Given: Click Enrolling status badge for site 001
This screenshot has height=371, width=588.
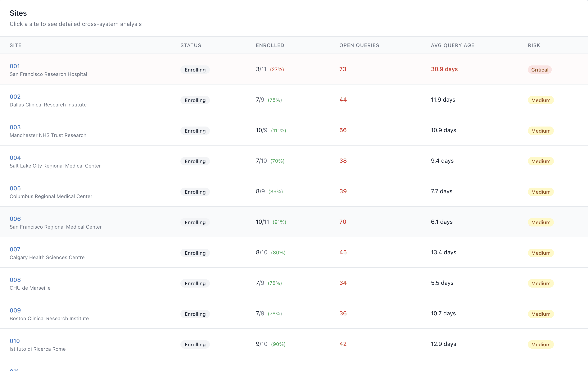Looking at the screenshot, I should coord(195,70).
